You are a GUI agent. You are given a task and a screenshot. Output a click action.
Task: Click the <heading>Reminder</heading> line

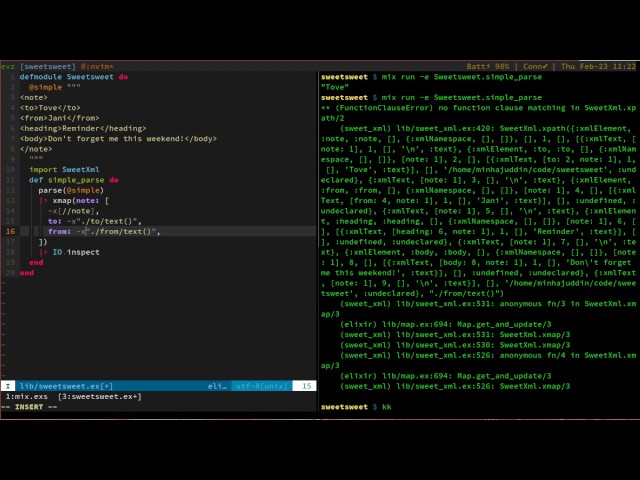[83, 128]
